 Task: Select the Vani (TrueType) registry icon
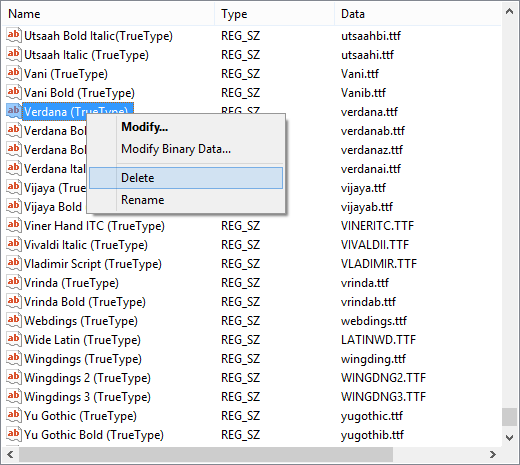[13, 73]
